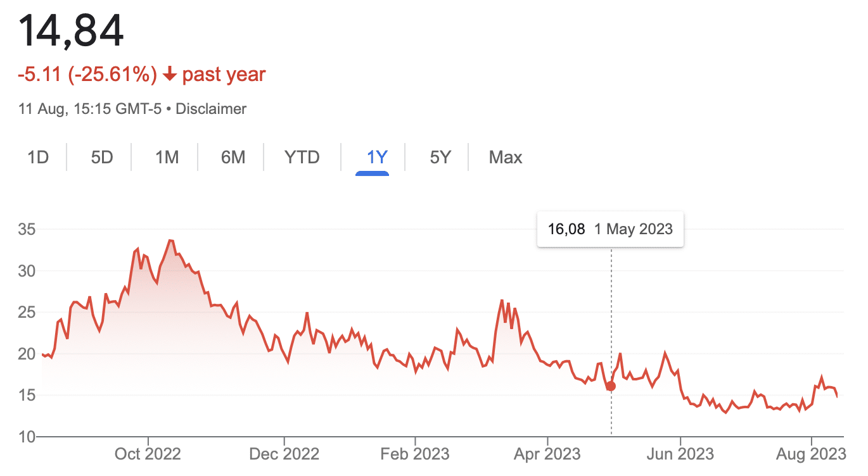Open the Disclaimer link
Image resolution: width=868 pixels, height=476 pixels.
211,109
